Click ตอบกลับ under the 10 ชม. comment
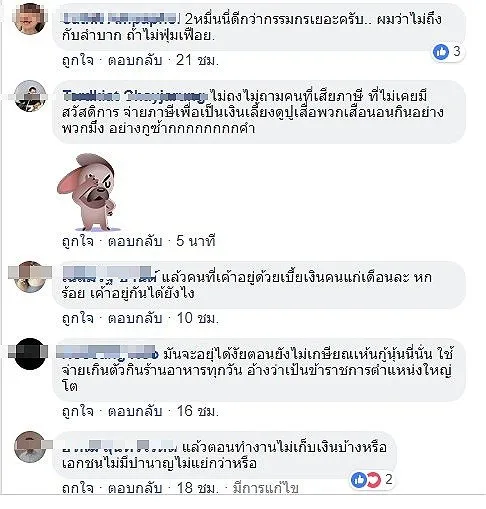The image size is (486, 509). click(135, 318)
